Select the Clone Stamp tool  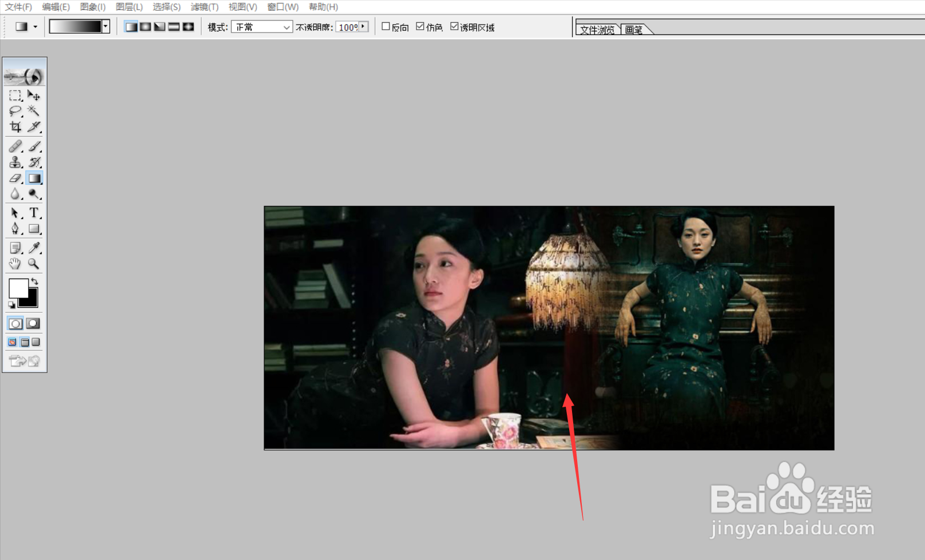coord(15,162)
